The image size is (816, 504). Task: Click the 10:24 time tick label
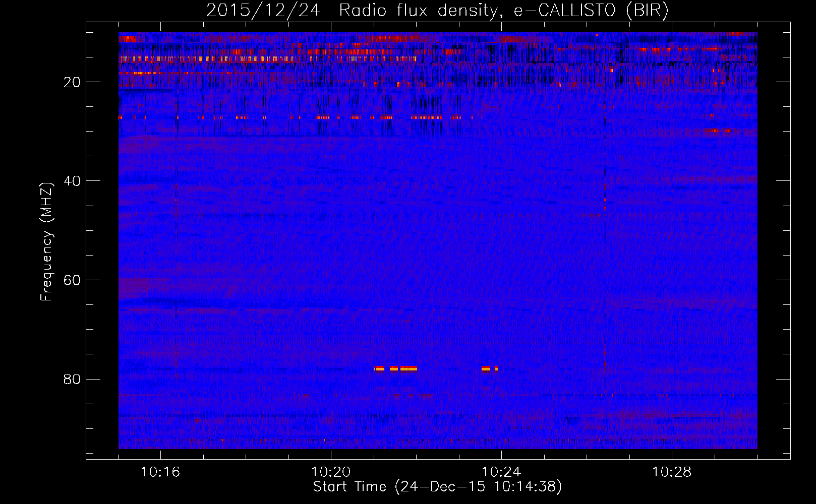pyautogui.click(x=501, y=472)
